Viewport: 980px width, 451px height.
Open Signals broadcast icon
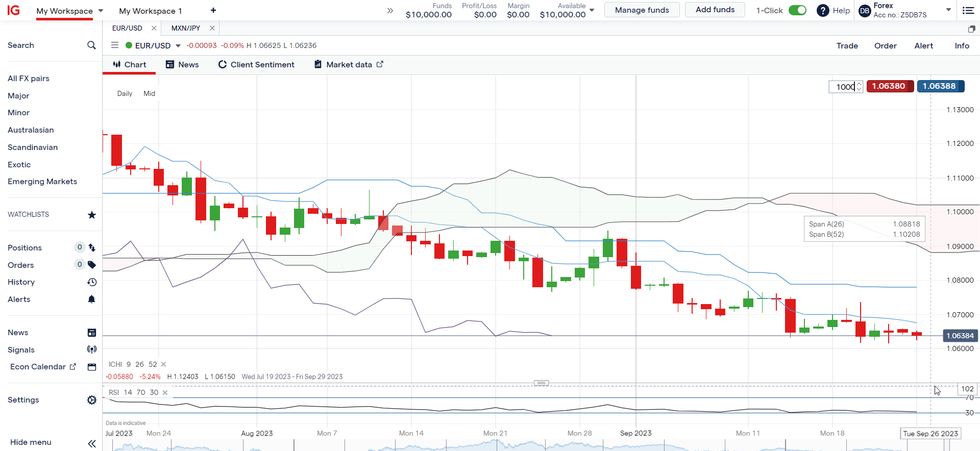[x=92, y=349]
